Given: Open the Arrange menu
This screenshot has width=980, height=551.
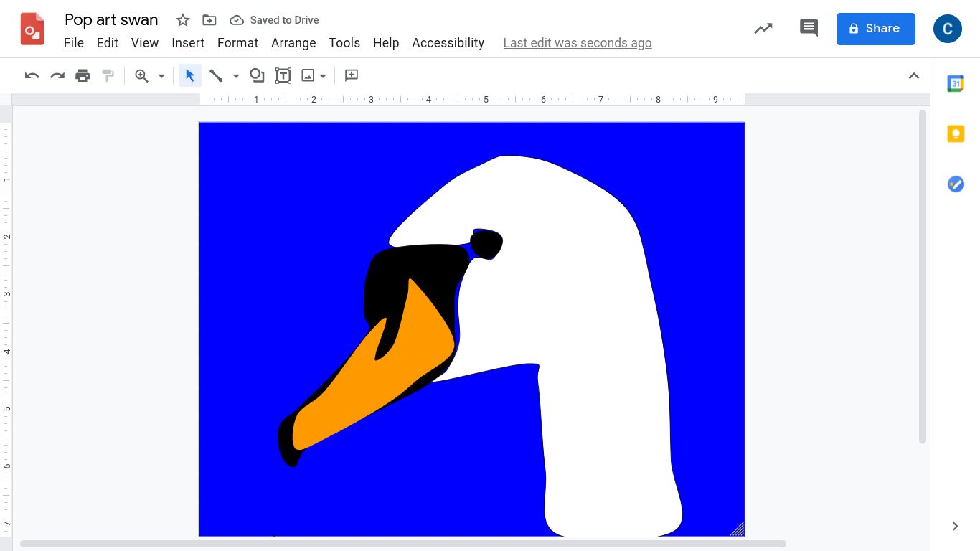Looking at the screenshot, I should click(293, 43).
